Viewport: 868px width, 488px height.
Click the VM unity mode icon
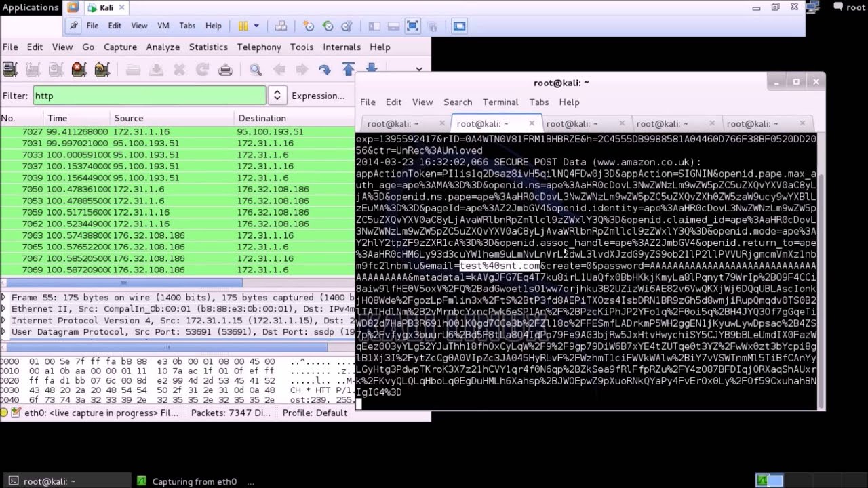click(433, 26)
